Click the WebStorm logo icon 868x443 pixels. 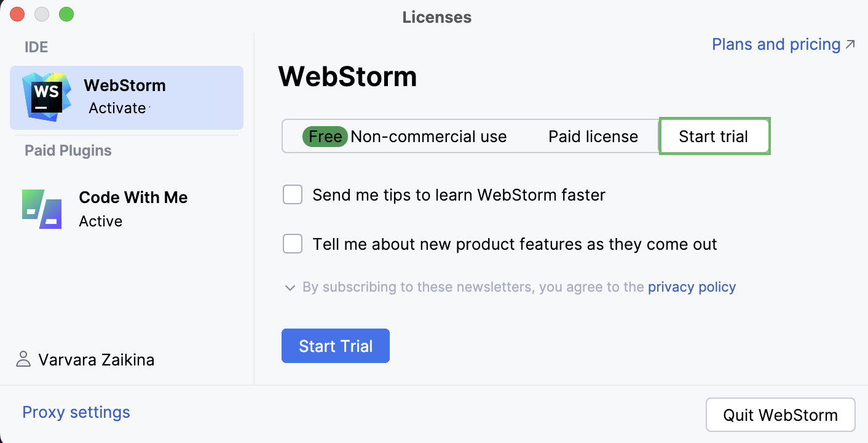(47, 97)
